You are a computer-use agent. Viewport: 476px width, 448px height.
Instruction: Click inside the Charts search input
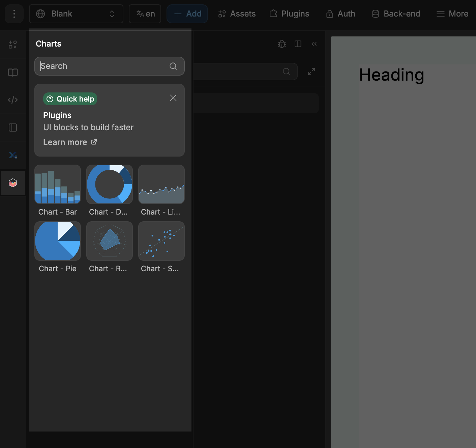pyautogui.click(x=101, y=66)
